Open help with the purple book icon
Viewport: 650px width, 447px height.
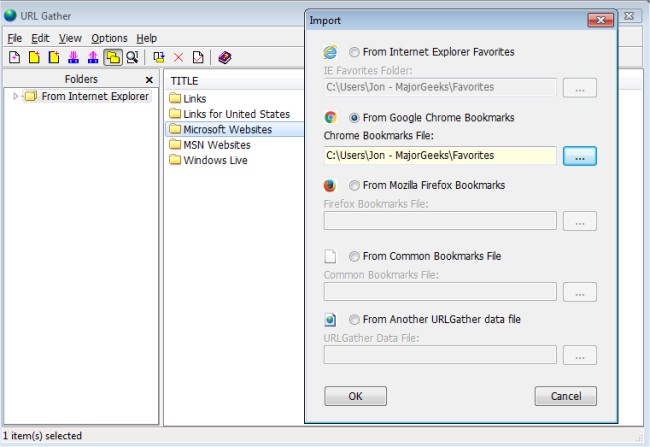(224, 57)
